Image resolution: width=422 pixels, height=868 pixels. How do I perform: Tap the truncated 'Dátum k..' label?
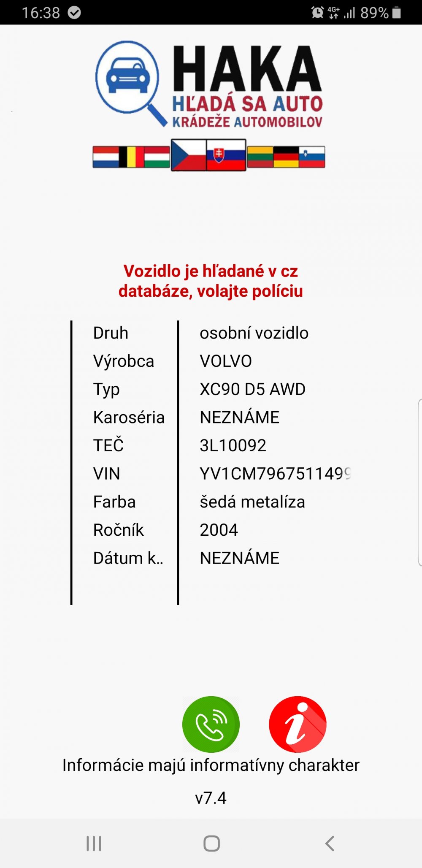(x=128, y=558)
